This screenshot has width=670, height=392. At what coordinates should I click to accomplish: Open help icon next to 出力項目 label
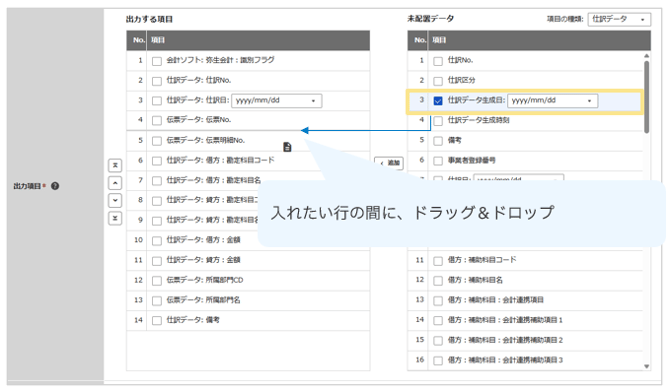tap(55, 186)
